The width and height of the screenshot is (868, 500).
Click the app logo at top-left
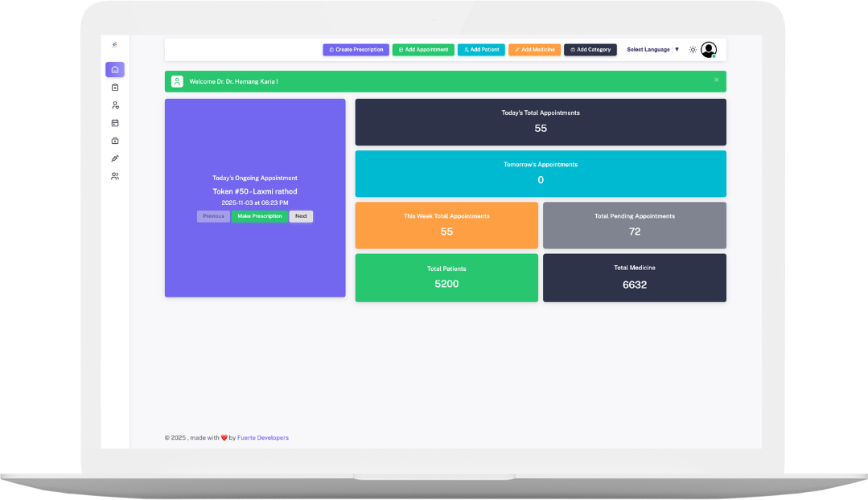pos(115,44)
